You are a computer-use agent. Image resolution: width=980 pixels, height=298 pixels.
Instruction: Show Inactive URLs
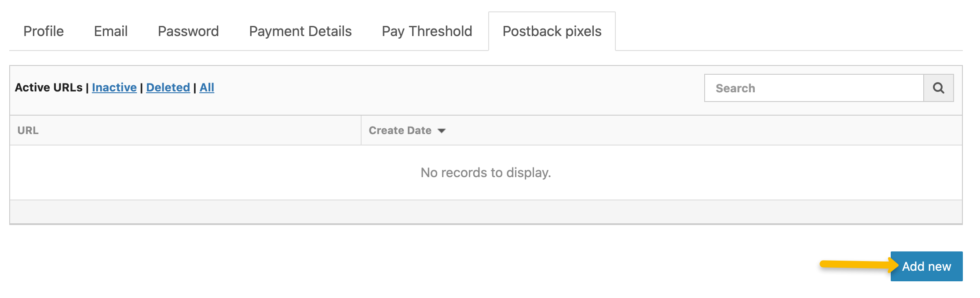(x=114, y=87)
